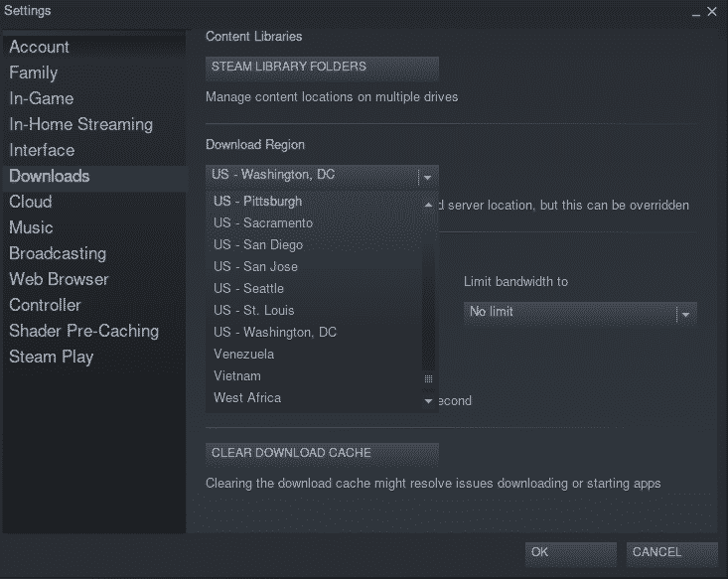Pick US - Seattle in the list
The image size is (728, 579).
(x=248, y=289)
